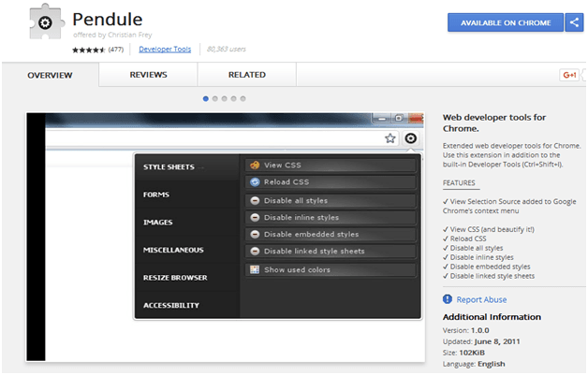Click the Show used colors grid icon
The width and height of the screenshot is (588, 375).
point(255,269)
